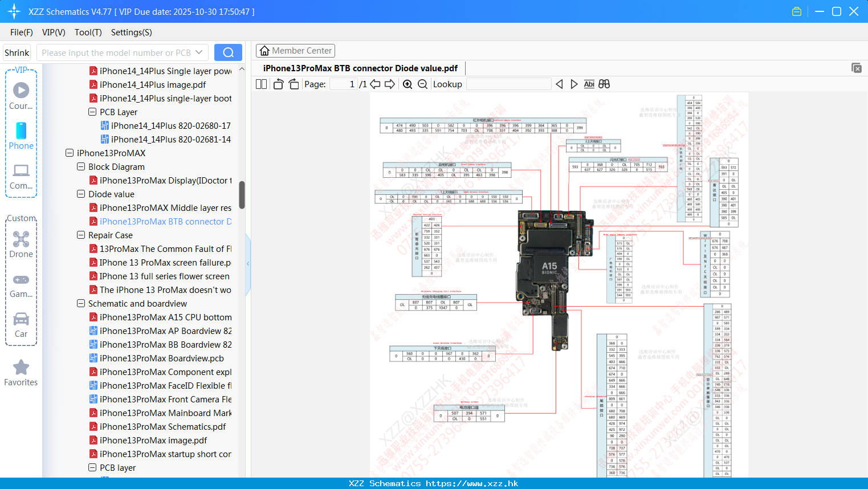Collapse the bottom PCB layer node

pos(92,467)
